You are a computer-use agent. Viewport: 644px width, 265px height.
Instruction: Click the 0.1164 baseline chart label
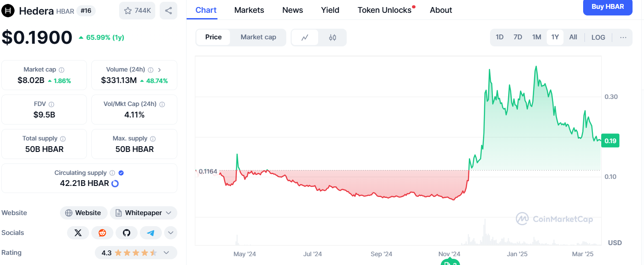(208, 171)
